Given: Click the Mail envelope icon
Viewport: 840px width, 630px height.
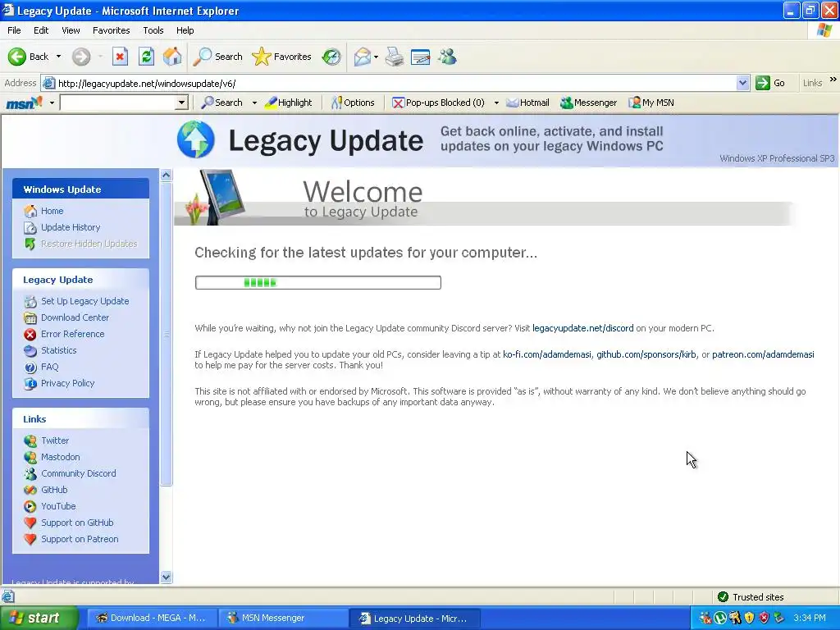Looking at the screenshot, I should (x=363, y=57).
